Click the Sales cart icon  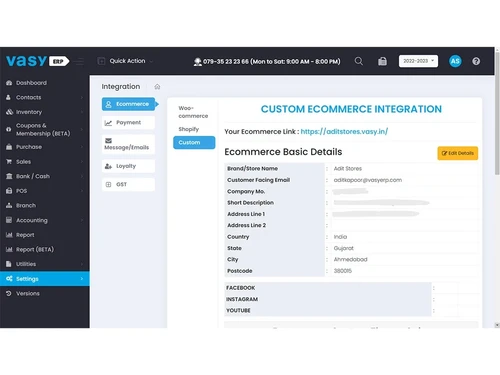(9, 161)
